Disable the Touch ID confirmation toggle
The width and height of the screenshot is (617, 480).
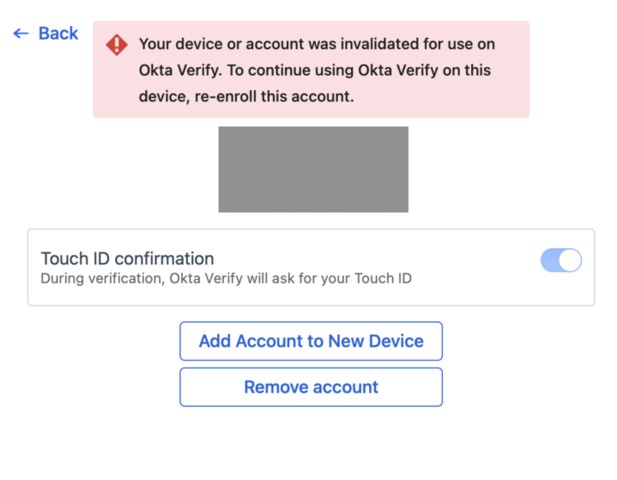[x=560, y=261]
